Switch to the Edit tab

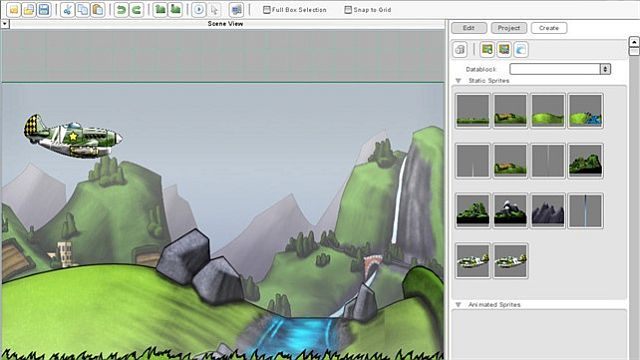[469, 28]
